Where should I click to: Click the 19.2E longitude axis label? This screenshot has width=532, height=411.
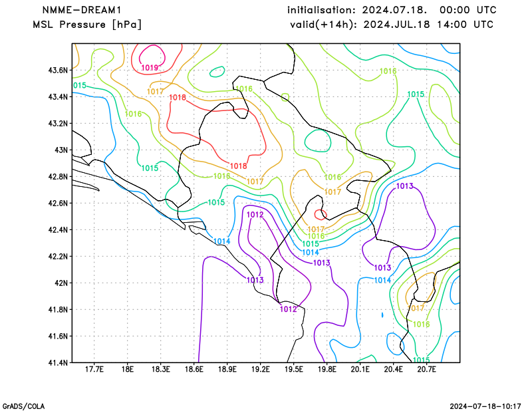(x=260, y=369)
